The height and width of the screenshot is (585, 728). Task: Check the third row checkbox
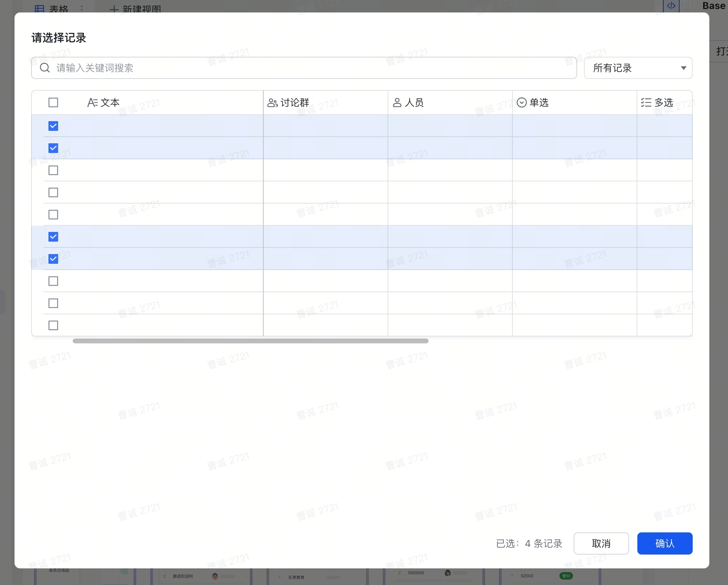(53, 170)
